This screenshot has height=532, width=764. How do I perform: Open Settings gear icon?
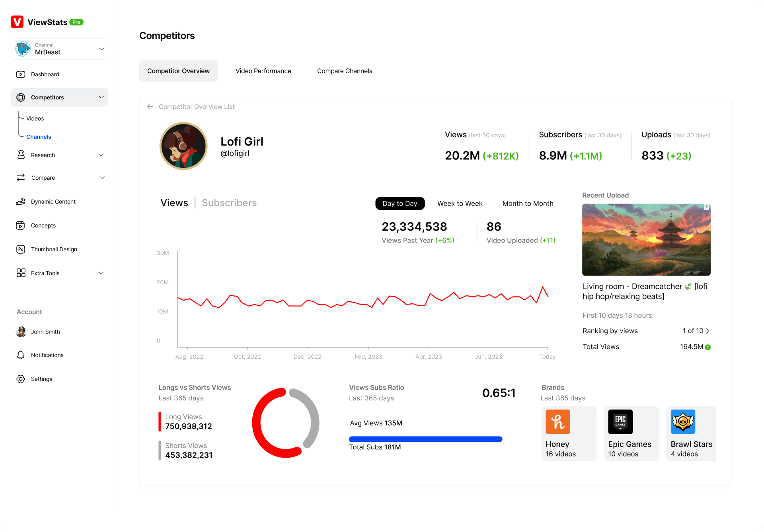tap(21, 379)
